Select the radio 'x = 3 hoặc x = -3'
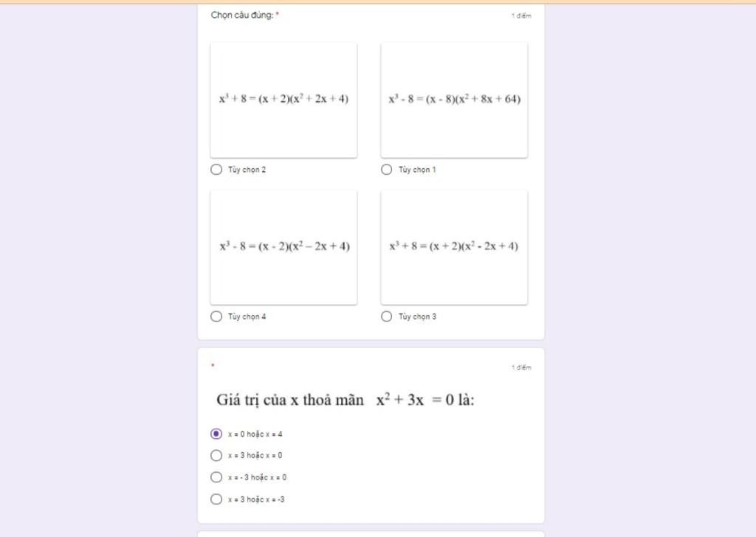This screenshot has height=537, width=756. coord(216,499)
